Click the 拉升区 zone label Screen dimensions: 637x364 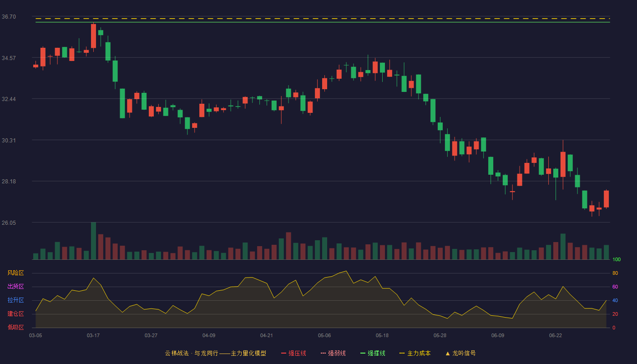point(15,300)
